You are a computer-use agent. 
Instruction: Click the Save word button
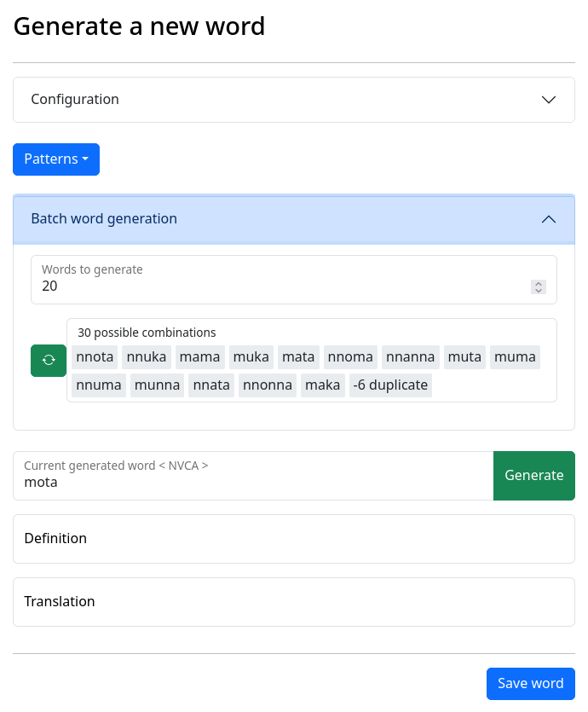[x=530, y=683]
